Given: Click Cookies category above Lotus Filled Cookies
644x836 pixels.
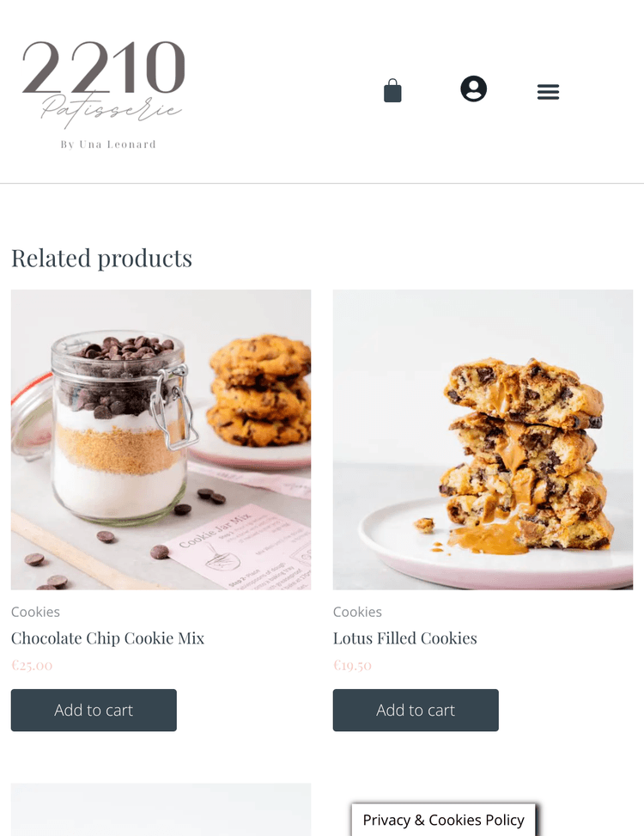Looking at the screenshot, I should pos(357,612).
